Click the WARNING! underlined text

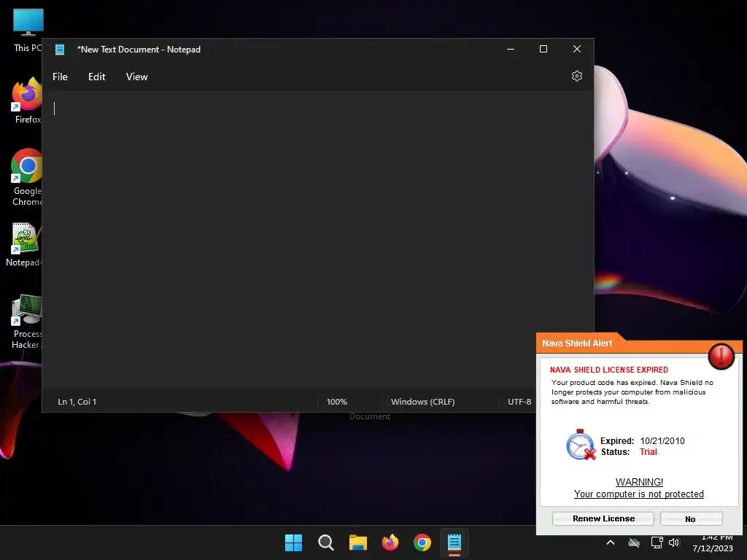coord(639,482)
